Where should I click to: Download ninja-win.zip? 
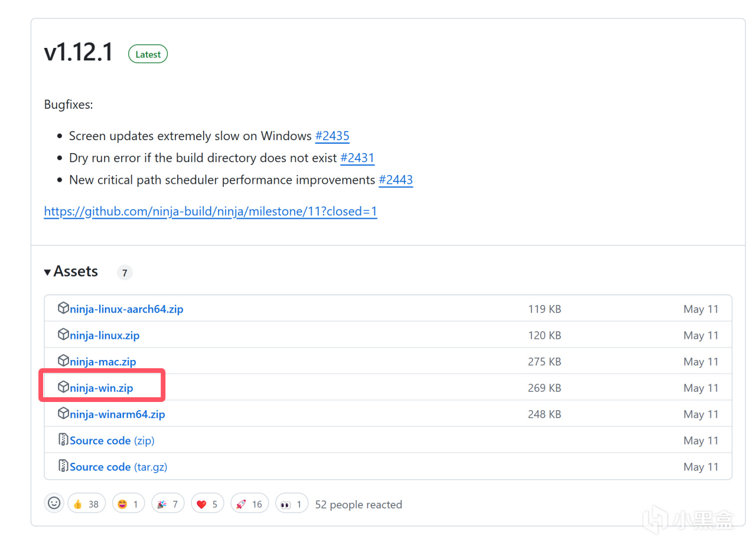(x=102, y=388)
